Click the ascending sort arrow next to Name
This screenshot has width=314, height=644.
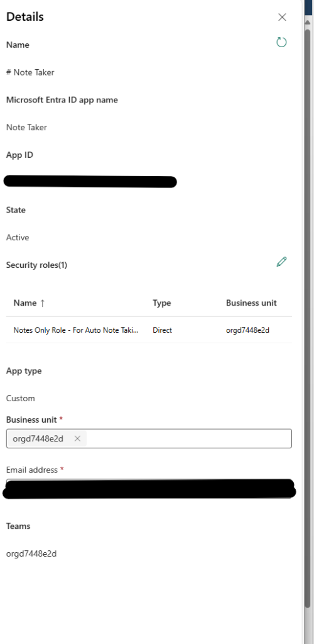click(42, 303)
